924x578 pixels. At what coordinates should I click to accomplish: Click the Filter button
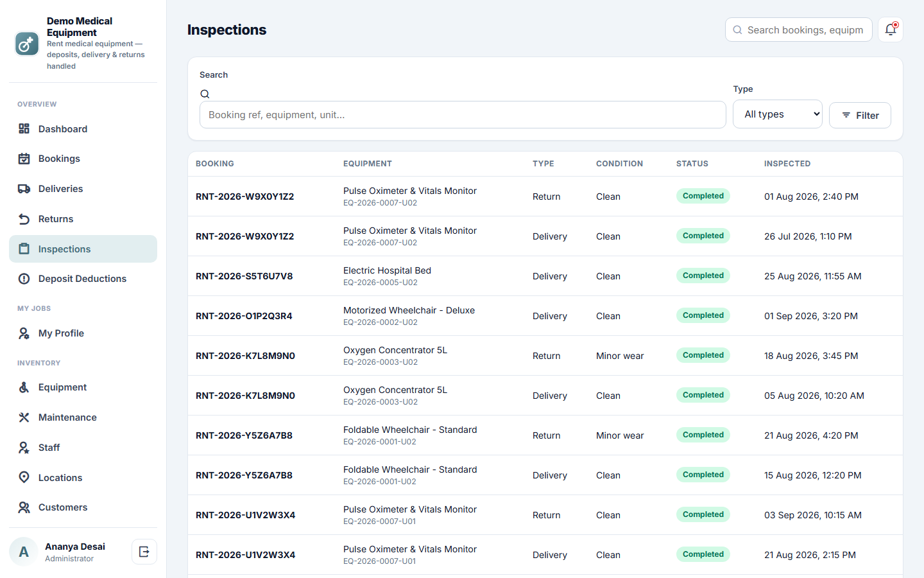pyautogui.click(x=860, y=116)
